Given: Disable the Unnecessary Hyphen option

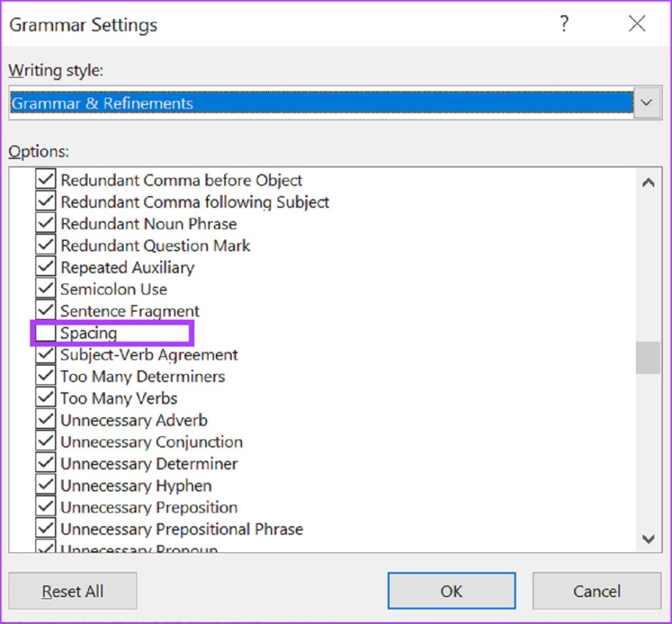Looking at the screenshot, I should click(45, 485).
